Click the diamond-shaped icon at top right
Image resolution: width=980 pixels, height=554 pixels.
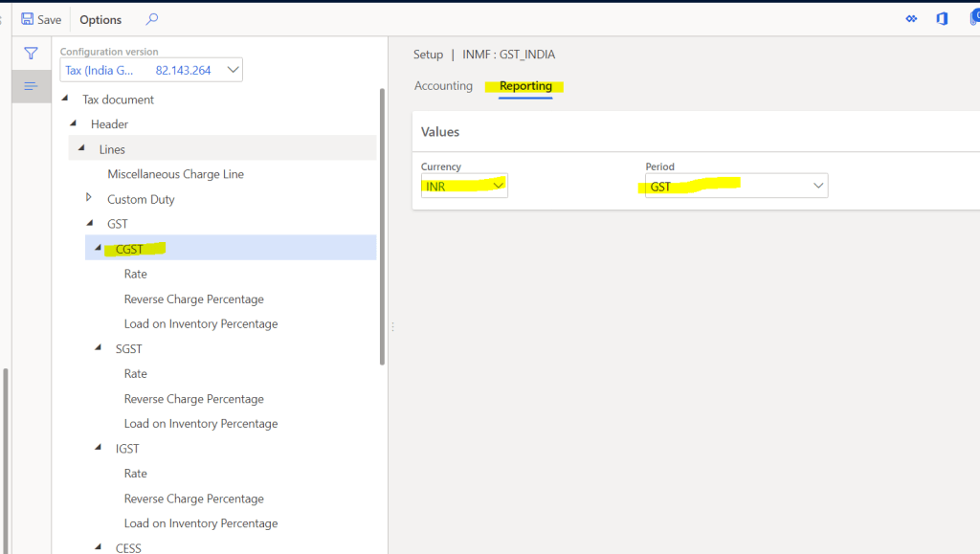[x=911, y=19]
